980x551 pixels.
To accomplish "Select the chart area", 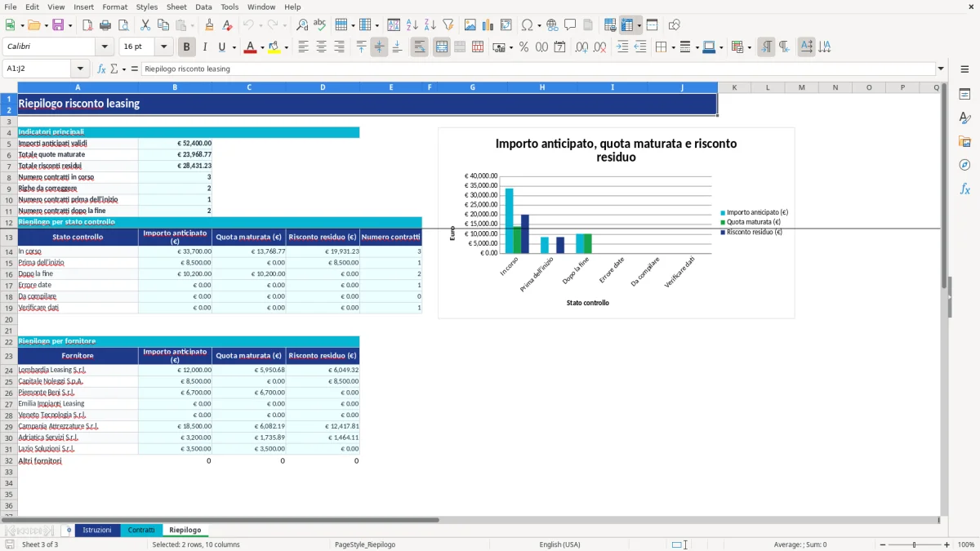I will click(x=617, y=223).
